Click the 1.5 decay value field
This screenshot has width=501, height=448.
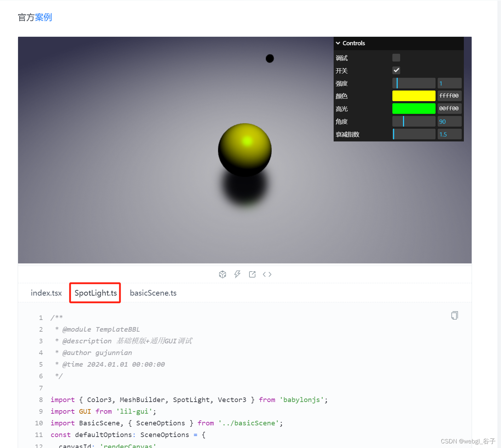tap(449, 134)
